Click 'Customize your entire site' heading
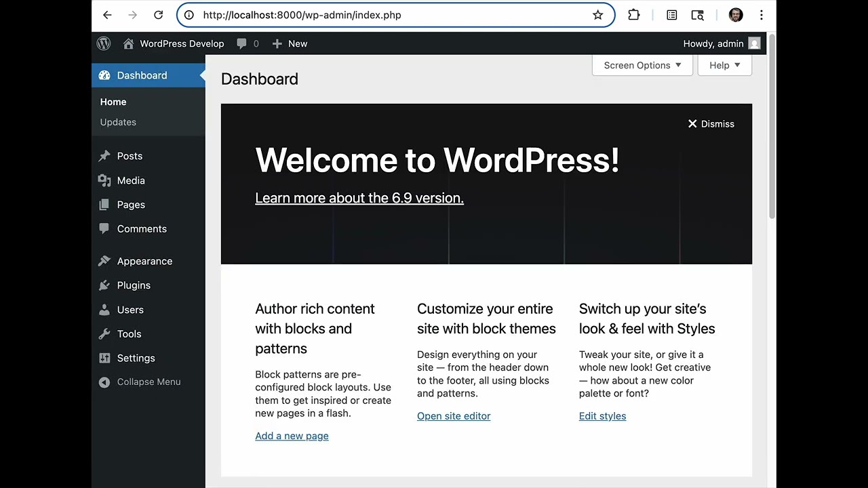This screenshot has width=868, height=488. [x=486, y=319]
